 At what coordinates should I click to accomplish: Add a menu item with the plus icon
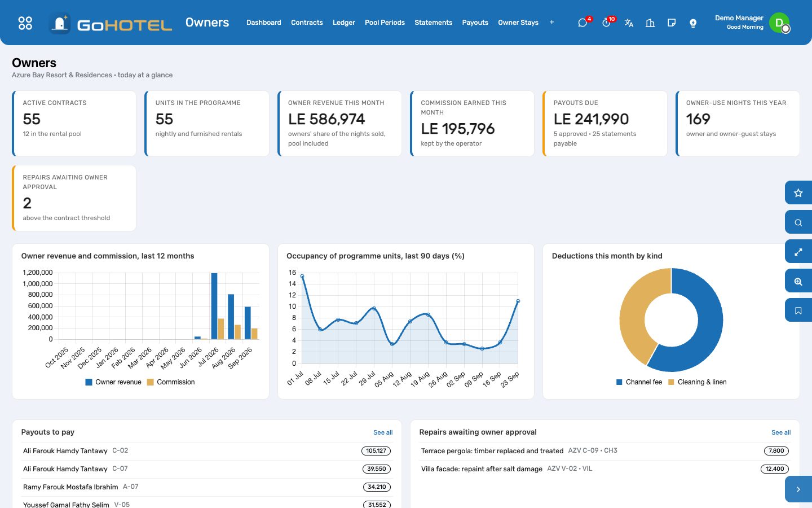point(551,23)
